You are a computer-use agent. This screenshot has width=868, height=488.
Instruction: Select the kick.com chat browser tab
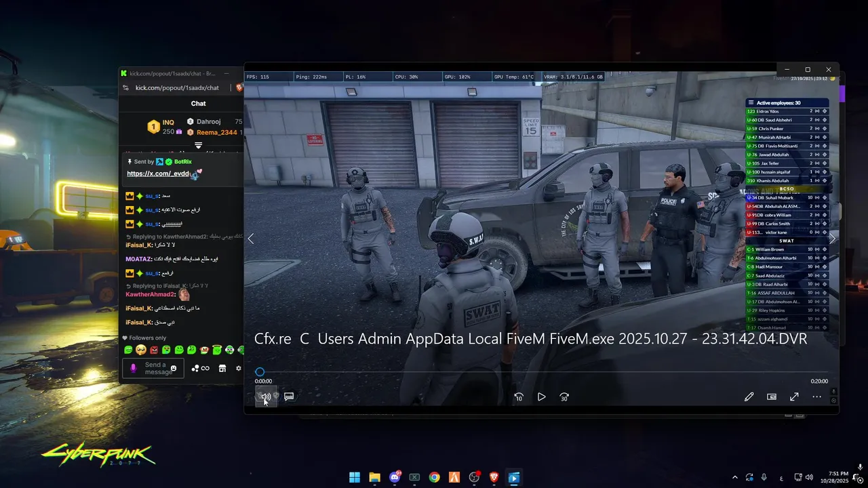171,73
